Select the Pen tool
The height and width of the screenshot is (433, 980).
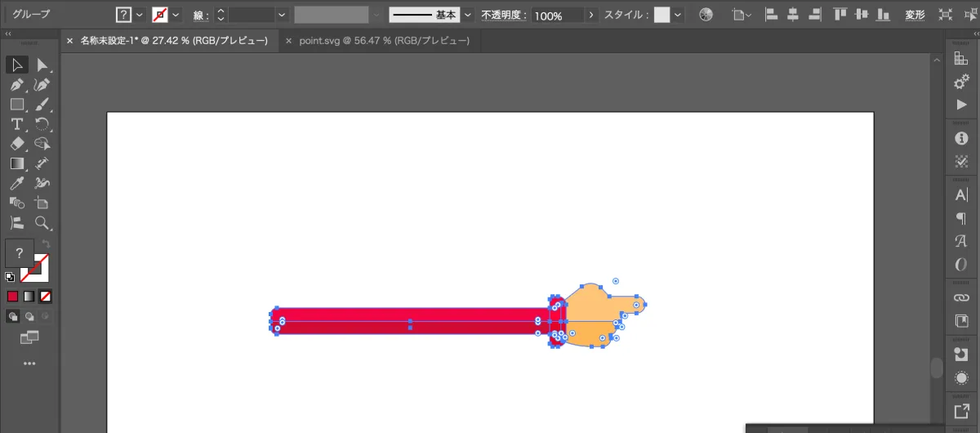click(x=16, y=85)
